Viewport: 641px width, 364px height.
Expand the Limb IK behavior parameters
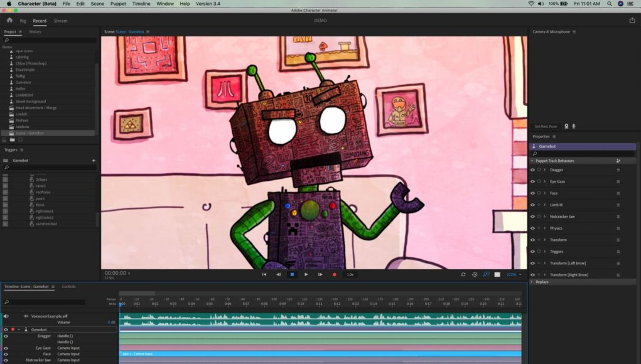point(544,205)
